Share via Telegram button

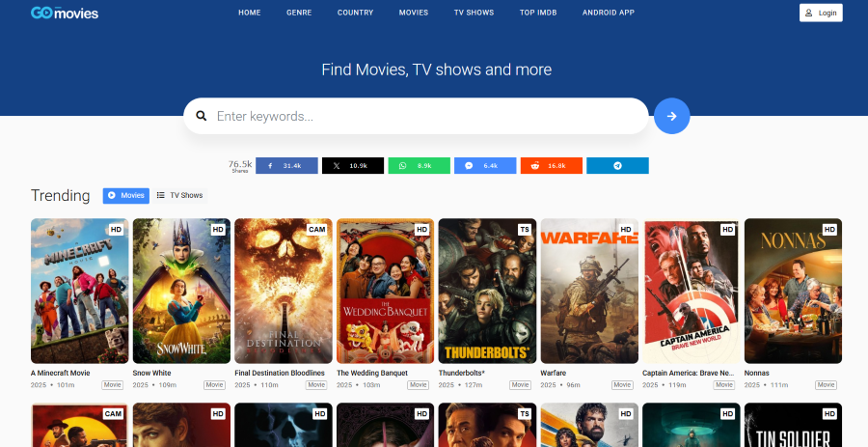(x=618, y=166)
